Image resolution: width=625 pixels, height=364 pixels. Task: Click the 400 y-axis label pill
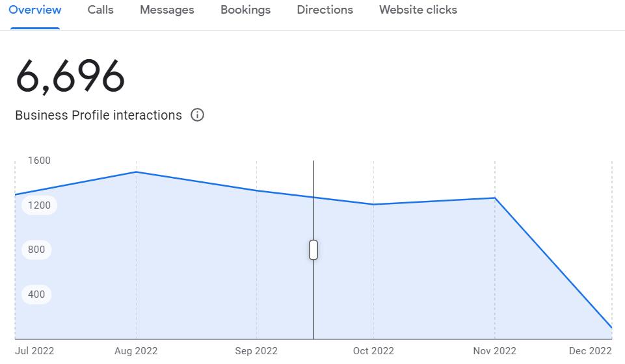[x=36, y=294]
